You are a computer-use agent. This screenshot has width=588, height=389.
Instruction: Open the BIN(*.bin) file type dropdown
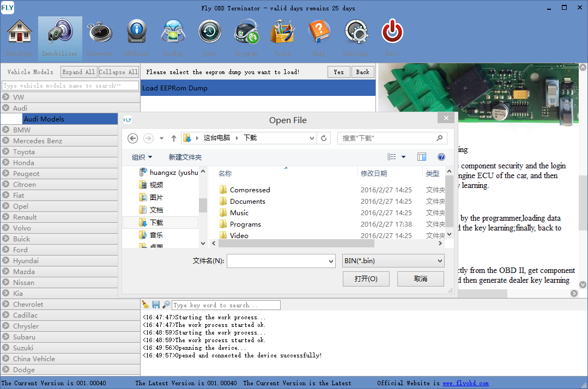click(x=393, y=261)
